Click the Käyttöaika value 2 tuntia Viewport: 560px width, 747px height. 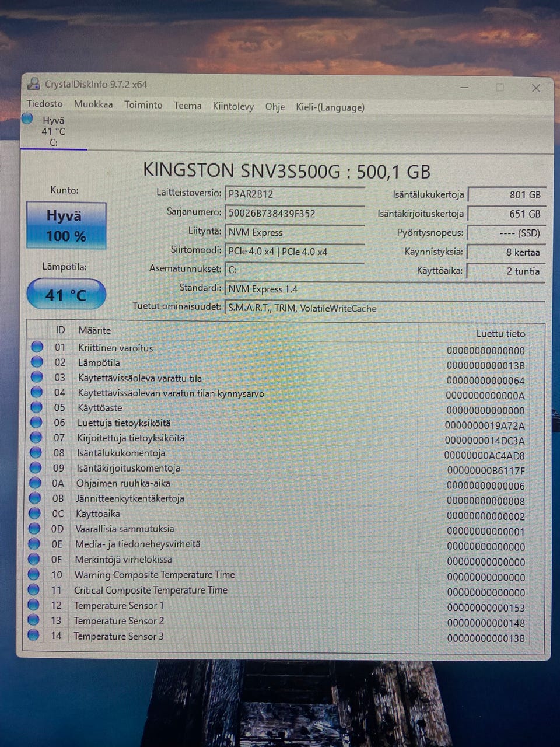(x=506, y=271)
